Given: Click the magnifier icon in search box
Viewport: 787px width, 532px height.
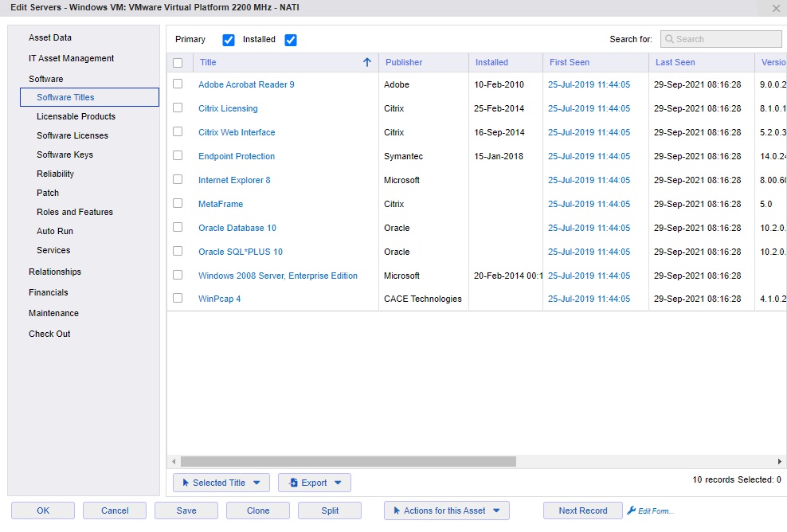Looking at the screenshot, I should pos(669,39).
